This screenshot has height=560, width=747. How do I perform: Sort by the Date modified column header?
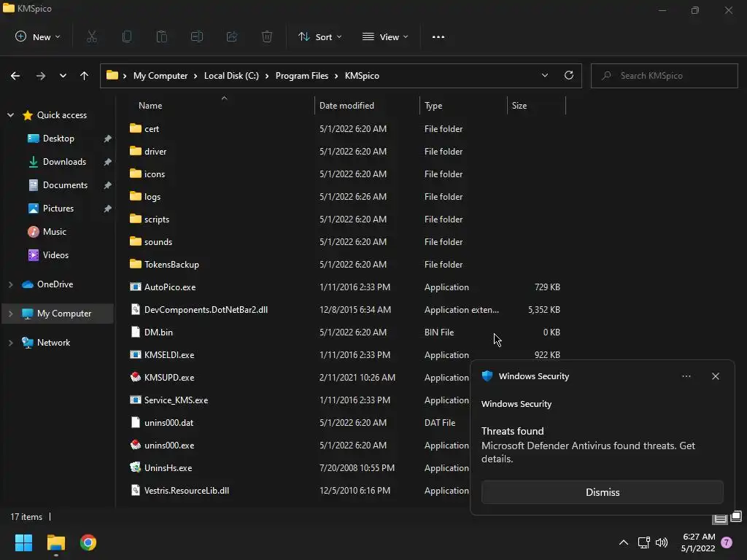pos(347,106)
